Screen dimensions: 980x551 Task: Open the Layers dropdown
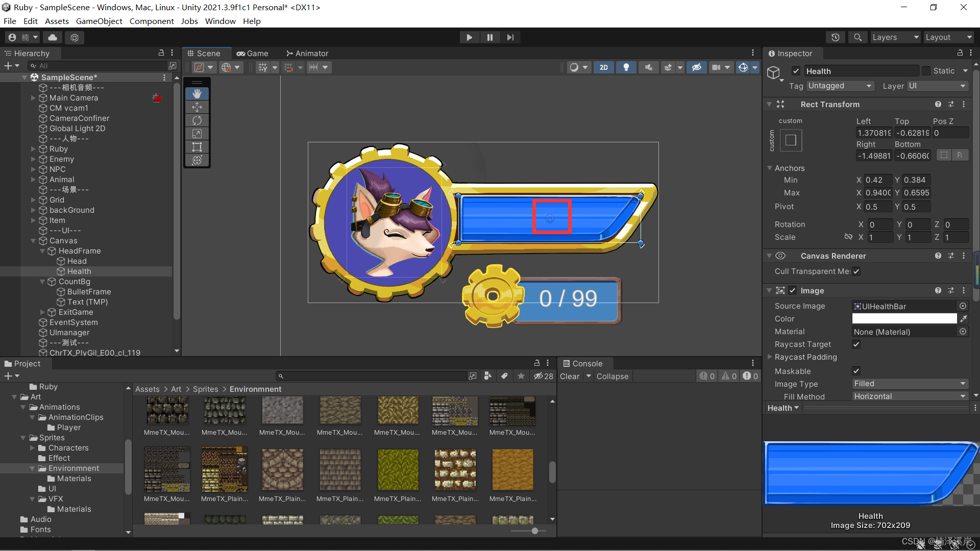click(x=894, y=37)
